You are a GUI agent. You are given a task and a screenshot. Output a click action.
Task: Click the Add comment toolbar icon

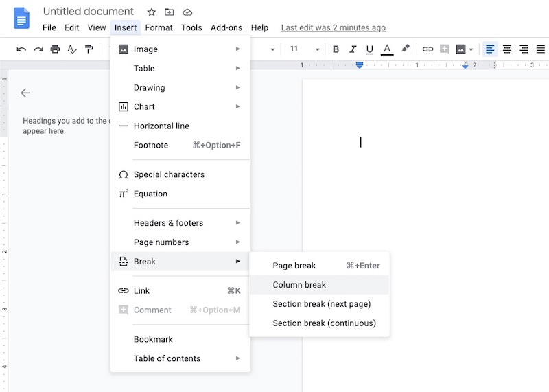tap(445, 49)
